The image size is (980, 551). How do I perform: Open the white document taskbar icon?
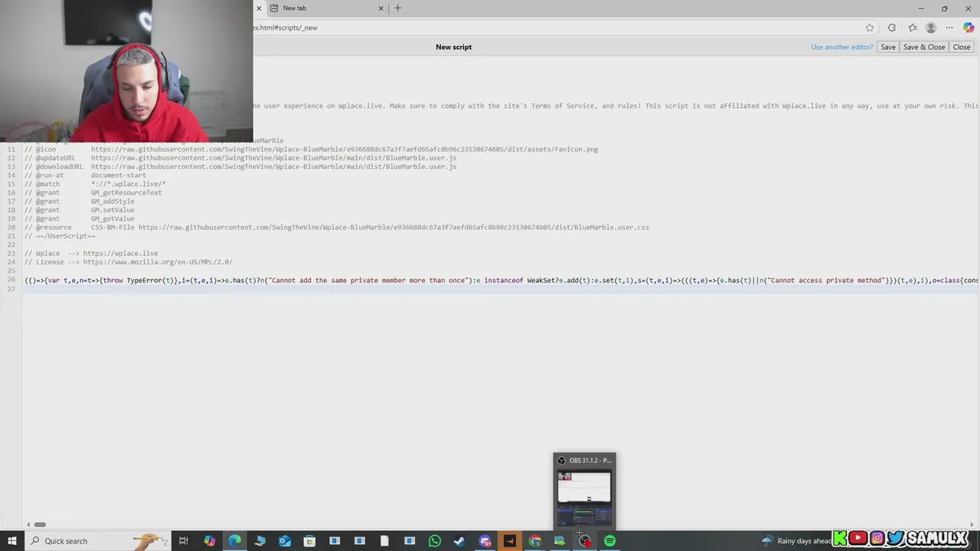(384, 541)
